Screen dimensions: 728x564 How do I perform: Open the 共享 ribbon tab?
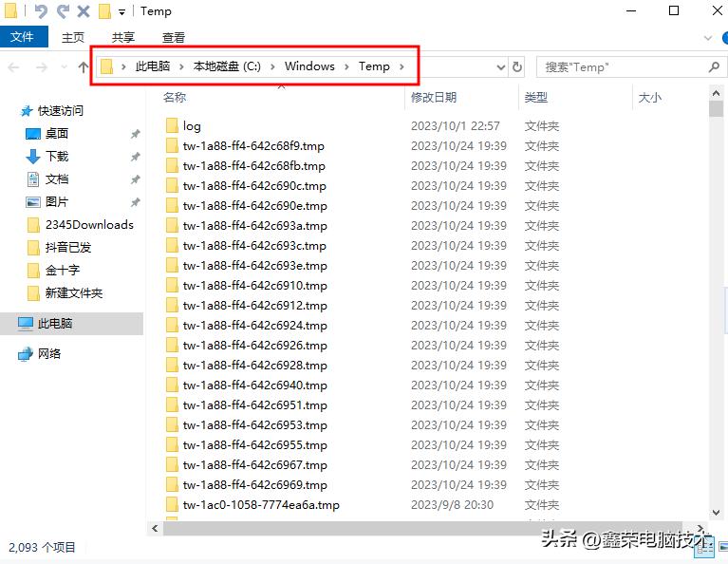(x=123, y=37)
